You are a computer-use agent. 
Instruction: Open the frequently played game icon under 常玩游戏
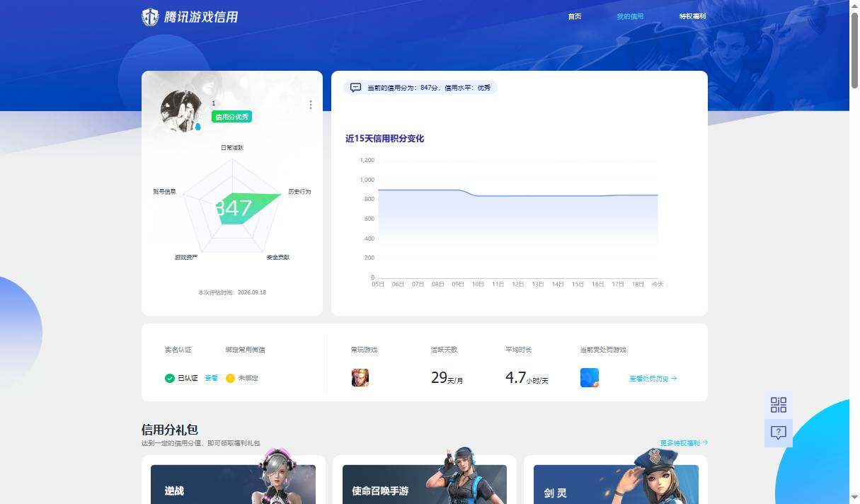[360, 377]
